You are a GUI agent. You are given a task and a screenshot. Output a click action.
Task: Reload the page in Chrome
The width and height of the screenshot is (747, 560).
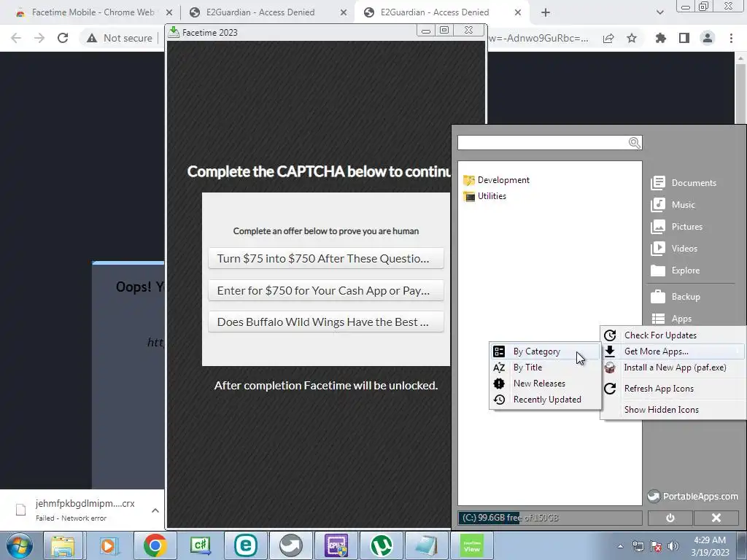(63, 38)
